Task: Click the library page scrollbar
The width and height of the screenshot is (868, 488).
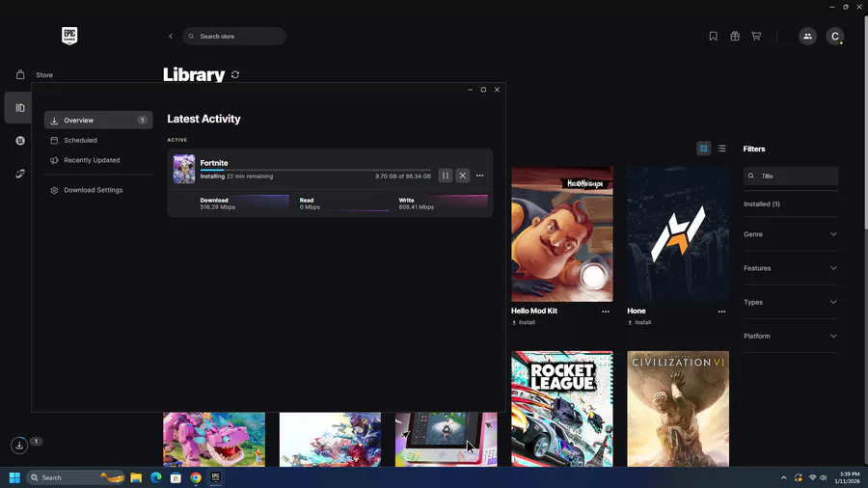Action: [865, 122]
